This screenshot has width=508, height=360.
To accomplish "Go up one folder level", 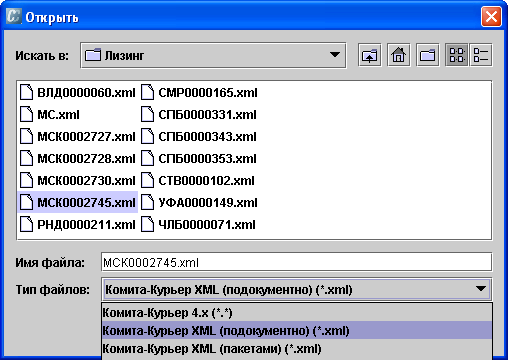I will tap(370, 55).
